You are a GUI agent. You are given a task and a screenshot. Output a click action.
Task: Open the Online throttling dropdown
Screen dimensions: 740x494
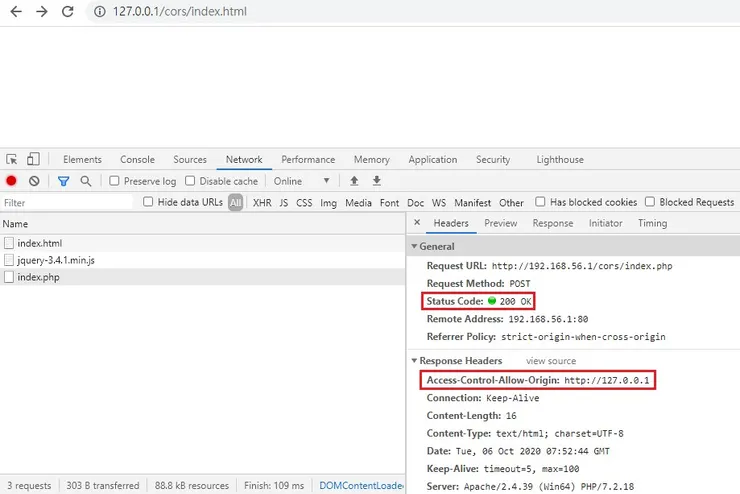pyautogui.click(x=301, y=181)
